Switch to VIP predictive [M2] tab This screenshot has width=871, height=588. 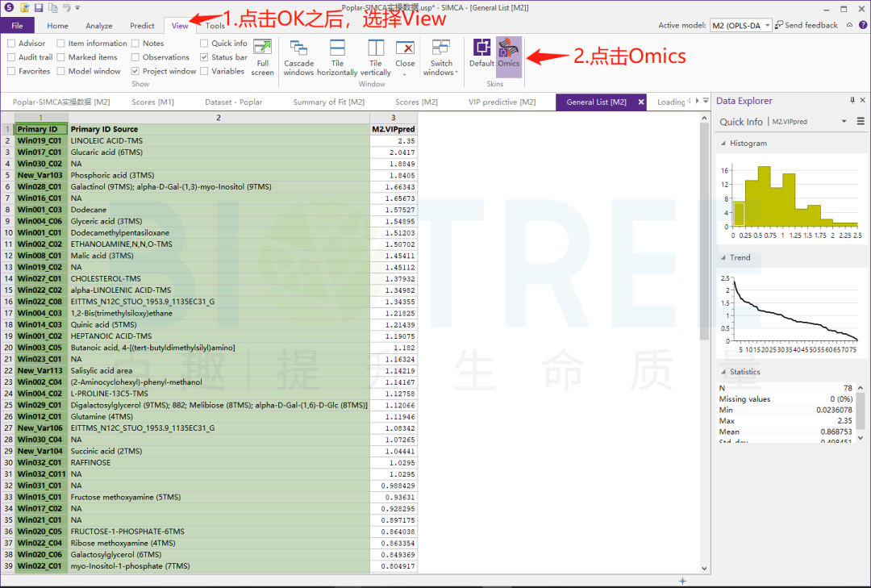[502, 102]
